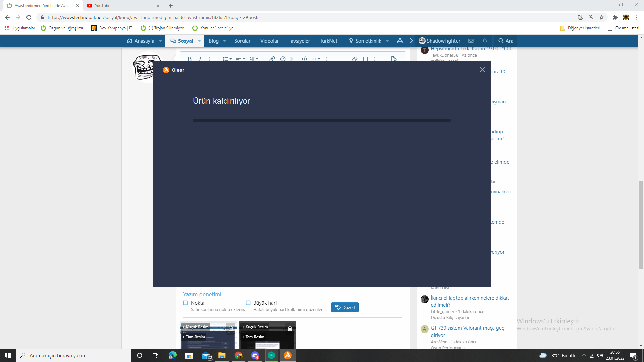
Task: Open inbox envelope icon
Action: 471,41
